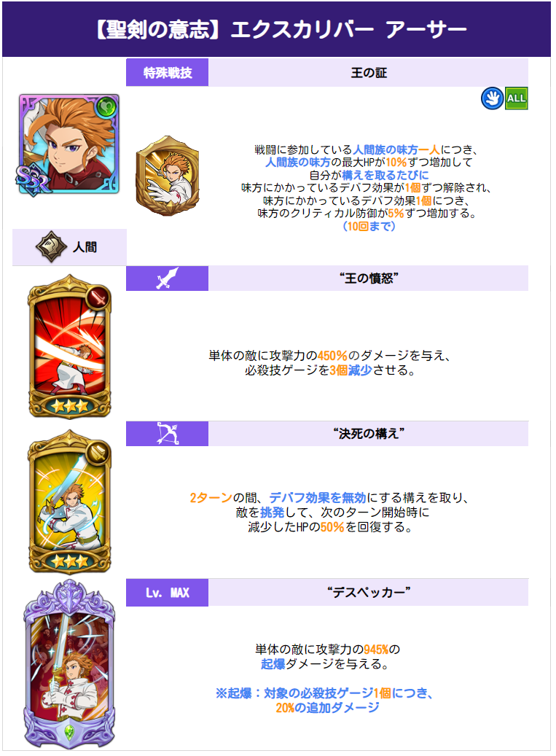Click the green ALL target icon
Image resolution: width=556 pixels, height=756 pixels.
pyautogui.click(x=517, y=98)
